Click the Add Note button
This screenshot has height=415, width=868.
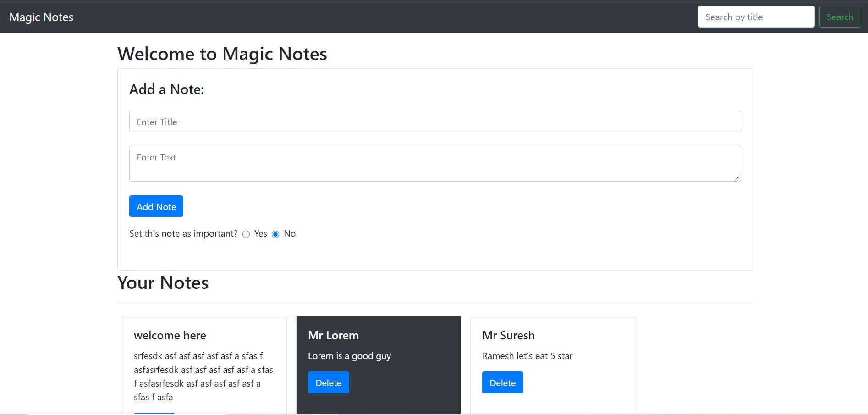coord(156,206)
